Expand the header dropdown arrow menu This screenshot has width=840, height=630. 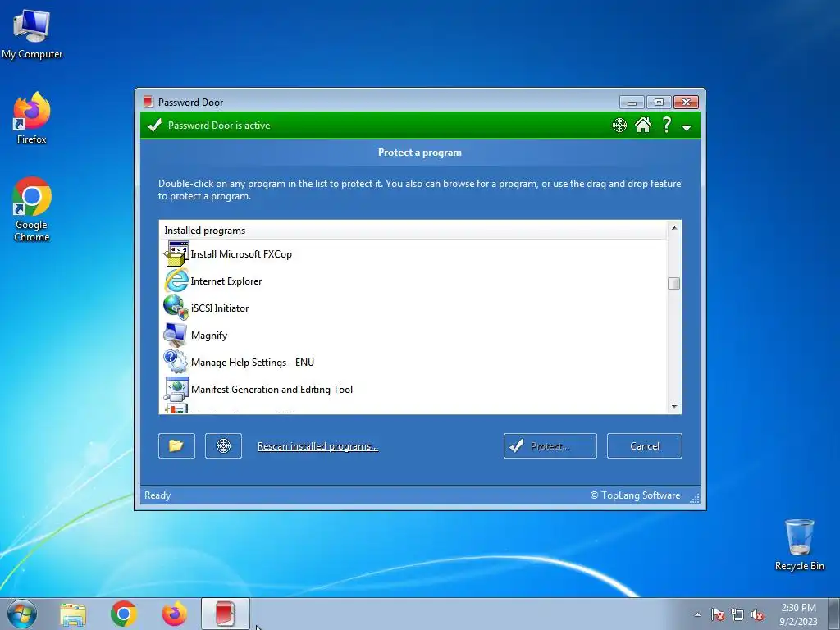pyautogui.click(x=687, y=127)
